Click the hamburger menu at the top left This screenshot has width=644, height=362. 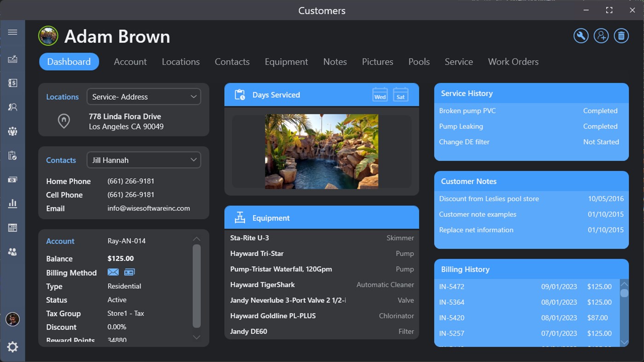tap(12, 32)
